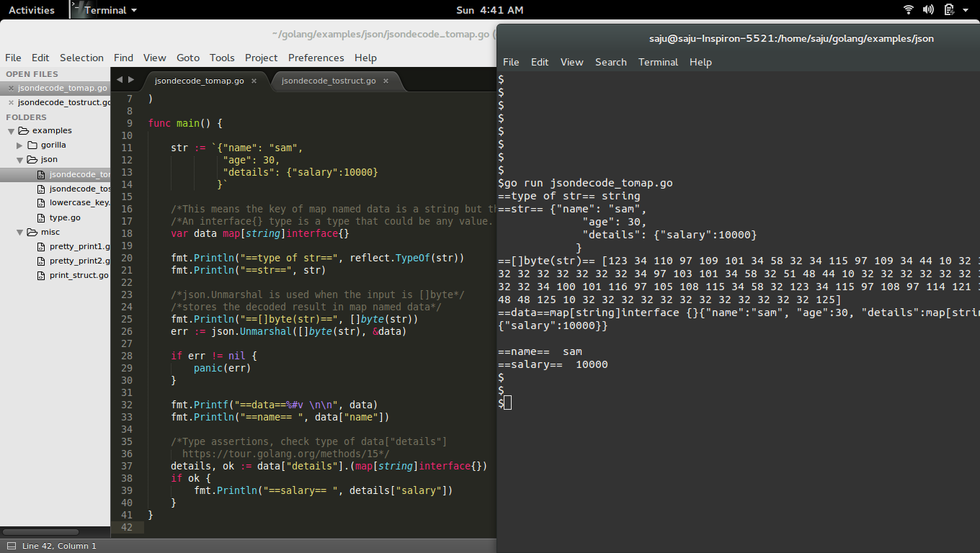Click x beside jsondecode_tostruct.go in Open Files
Viewport: 980px width, 553px height.
(x=11, y=102)
